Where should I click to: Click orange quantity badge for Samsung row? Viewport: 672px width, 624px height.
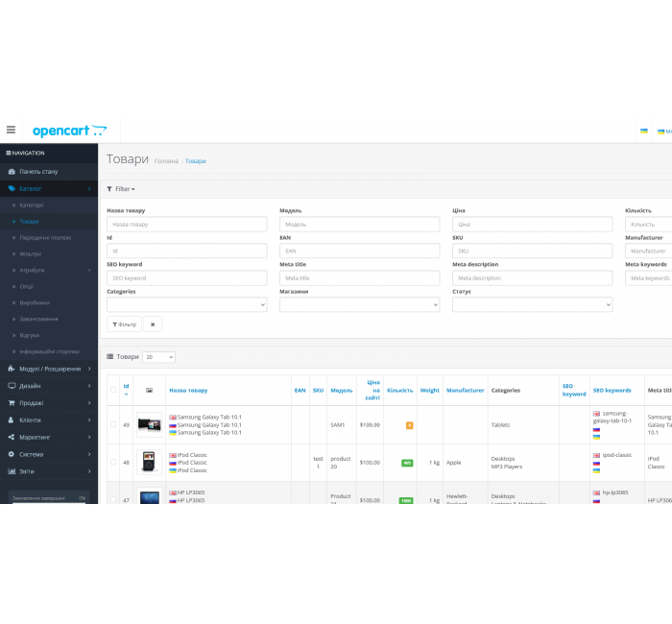tap(409, 425)
